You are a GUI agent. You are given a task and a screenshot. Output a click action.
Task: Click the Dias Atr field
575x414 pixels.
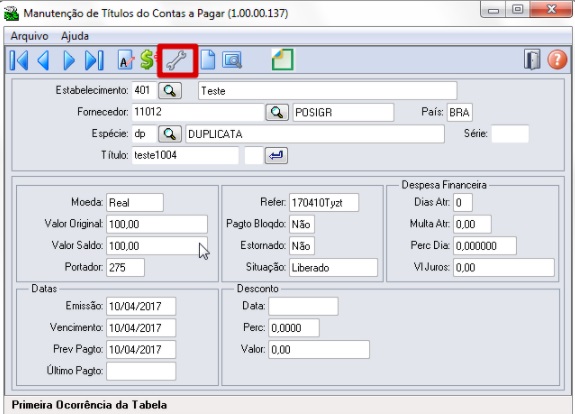click(463, 202)
